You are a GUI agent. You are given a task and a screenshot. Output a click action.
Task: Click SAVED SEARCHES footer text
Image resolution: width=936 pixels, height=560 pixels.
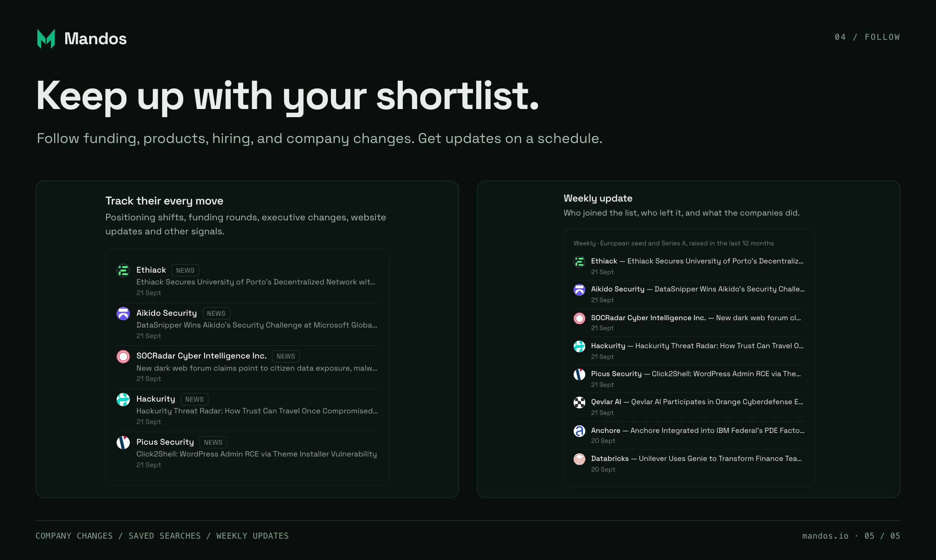click(x=165, y=536)
